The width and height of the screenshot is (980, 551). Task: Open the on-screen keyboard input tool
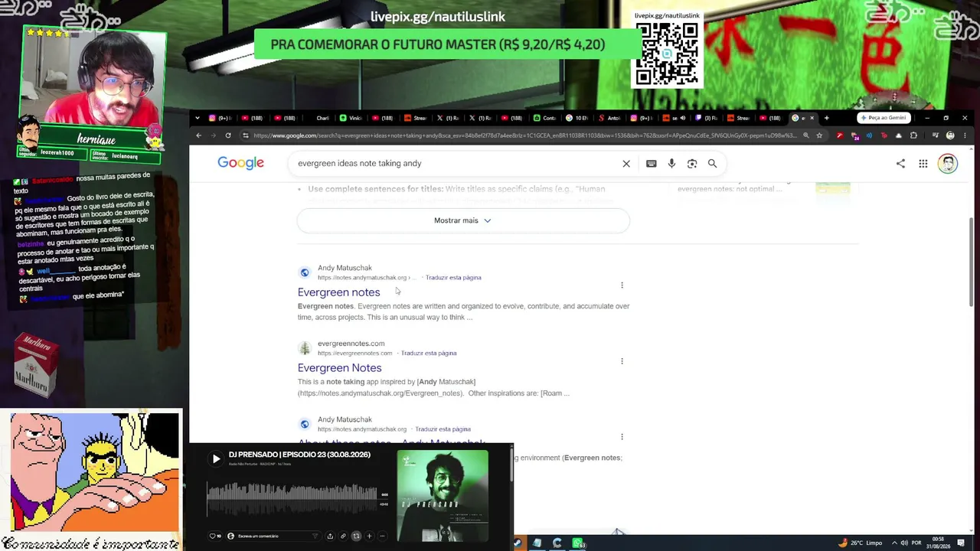651,163
